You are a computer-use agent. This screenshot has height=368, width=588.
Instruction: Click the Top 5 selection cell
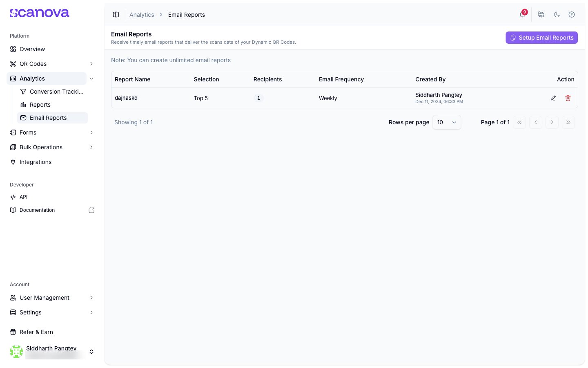point(201,98)
